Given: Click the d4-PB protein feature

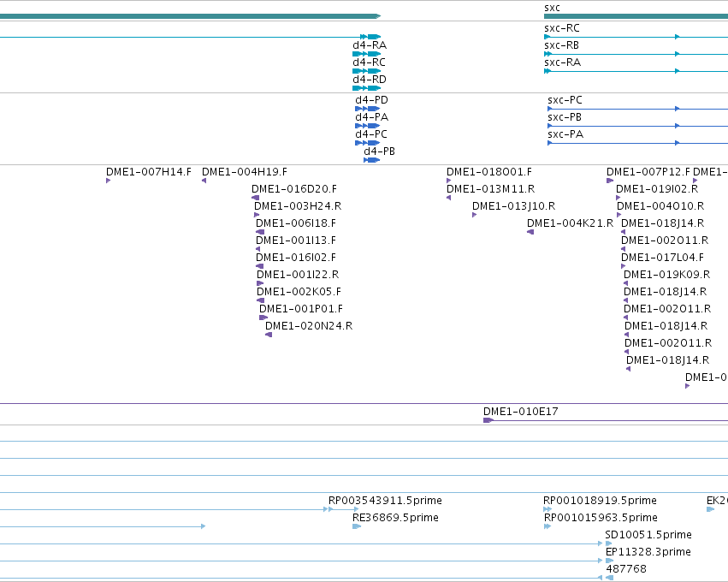Looking at the screenshot, I should 371,160.
